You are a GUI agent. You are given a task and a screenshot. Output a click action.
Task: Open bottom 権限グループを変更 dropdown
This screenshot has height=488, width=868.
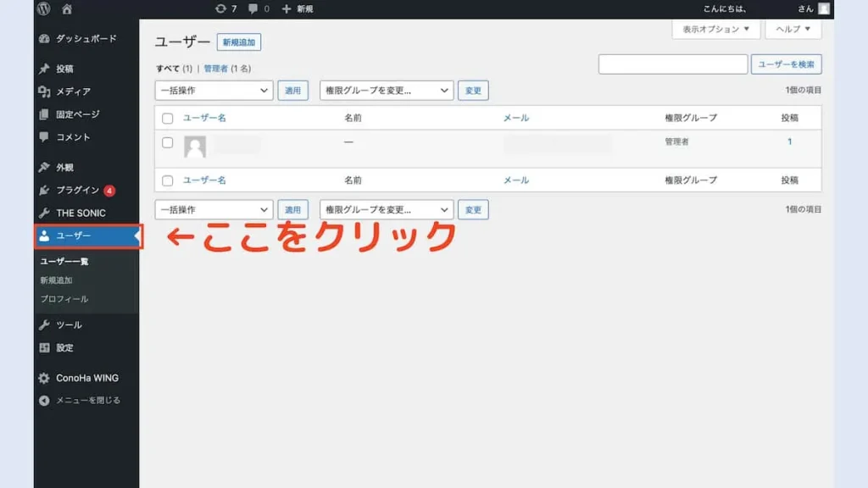(x=387, y=210)
